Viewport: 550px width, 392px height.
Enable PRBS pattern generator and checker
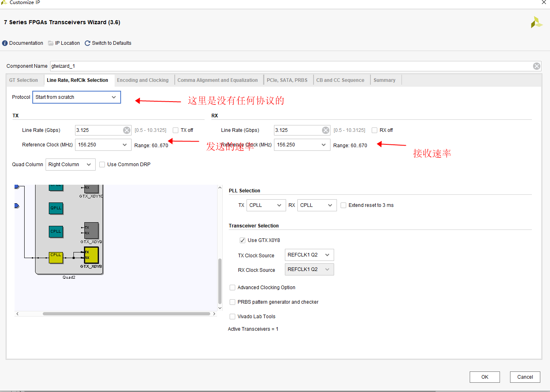[x=232, y=302]
